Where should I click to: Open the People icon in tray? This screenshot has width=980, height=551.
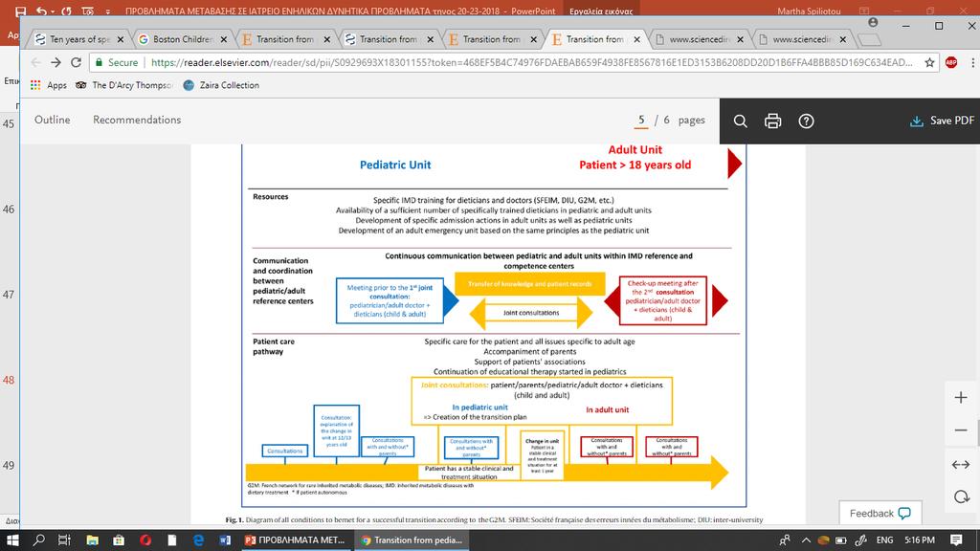pyautogui.click(x=785, y=540)
